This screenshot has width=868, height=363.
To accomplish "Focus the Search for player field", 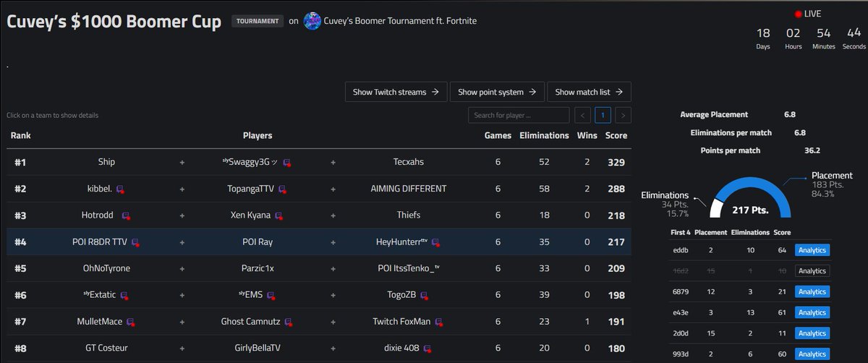I will (x=519, y=115).
